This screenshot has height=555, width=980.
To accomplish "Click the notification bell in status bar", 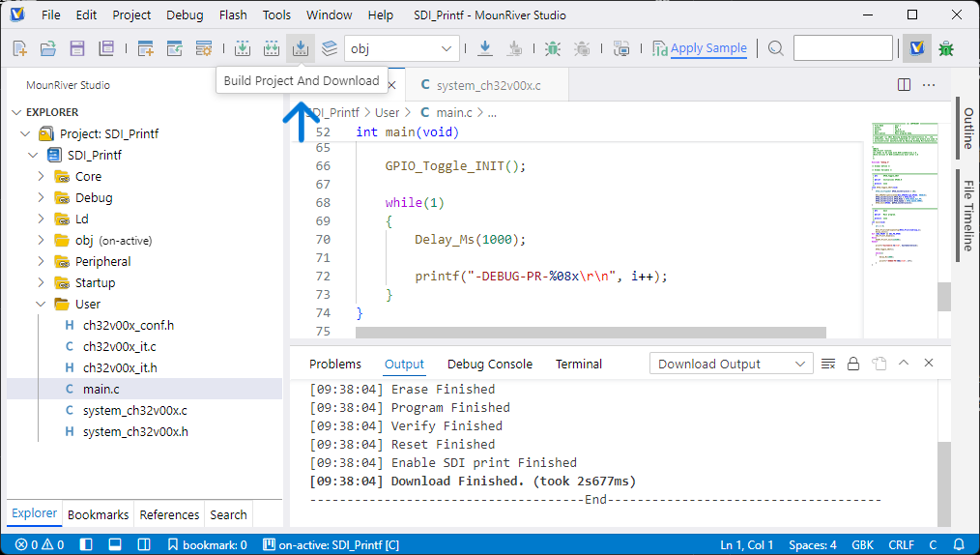I will click(959, 544).
